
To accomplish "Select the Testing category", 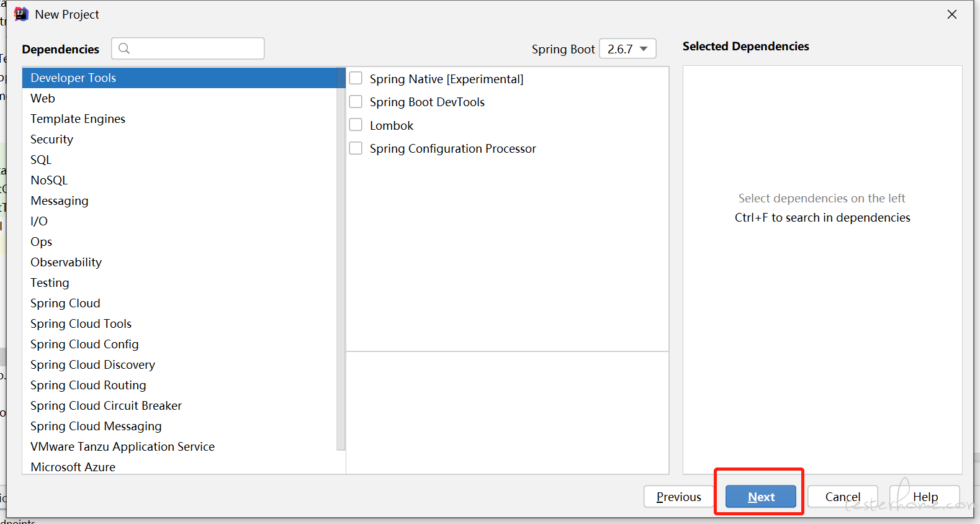I will coord(179,282).
